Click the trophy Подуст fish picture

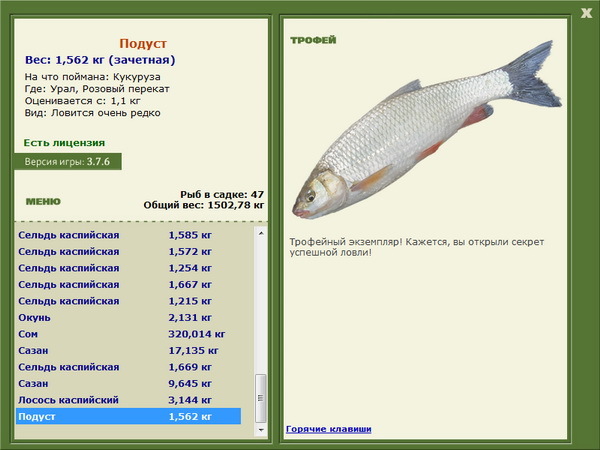pos(427,130)
